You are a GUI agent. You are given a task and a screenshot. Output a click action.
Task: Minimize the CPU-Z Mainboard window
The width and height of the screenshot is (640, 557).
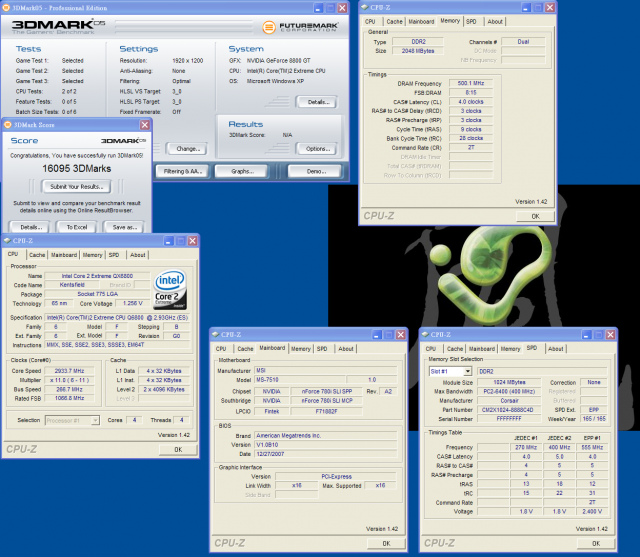377,335
